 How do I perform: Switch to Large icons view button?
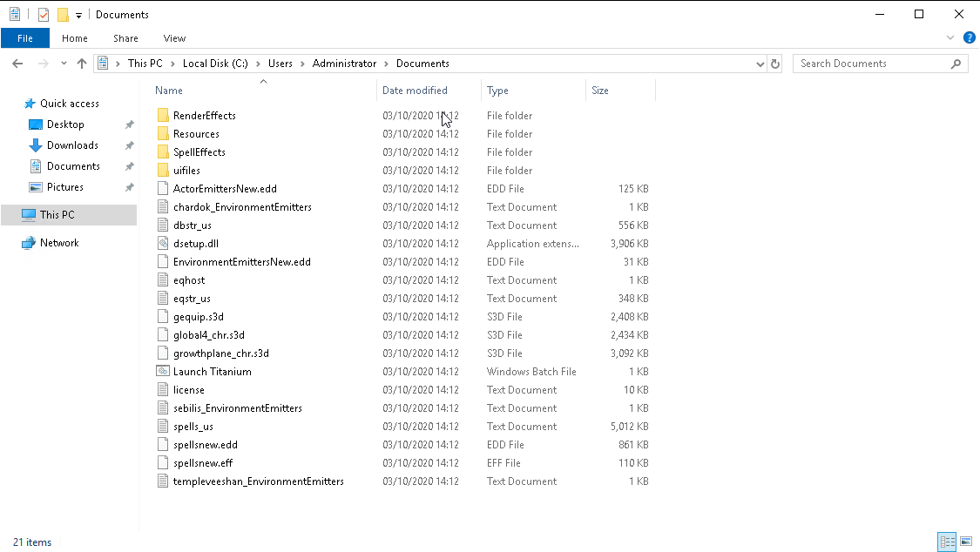966,542
